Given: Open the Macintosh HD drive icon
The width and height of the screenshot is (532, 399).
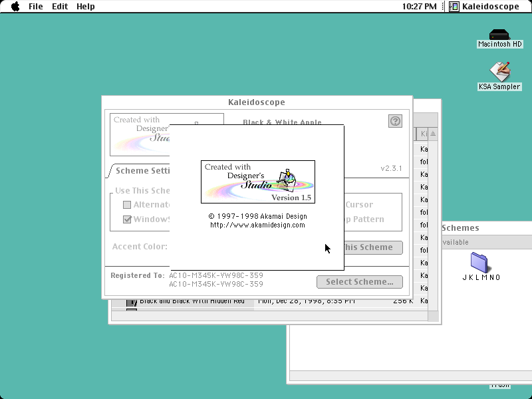Looking at the screenshot, I should pyautogui.click(x=499, y=35).
